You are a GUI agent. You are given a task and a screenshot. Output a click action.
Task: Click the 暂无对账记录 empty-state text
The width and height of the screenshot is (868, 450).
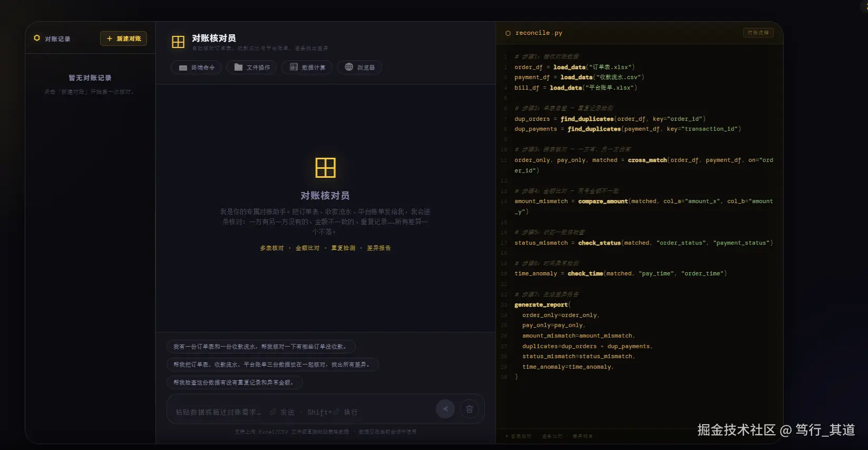pos(90,78)
